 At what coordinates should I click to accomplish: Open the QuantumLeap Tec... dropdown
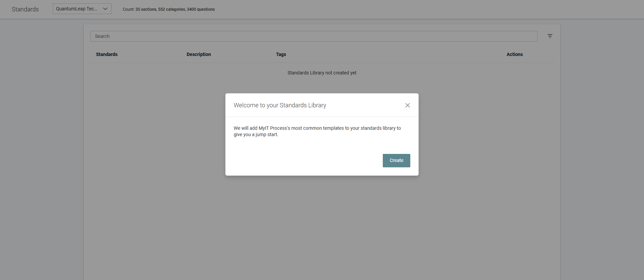(x=77, y=9)
